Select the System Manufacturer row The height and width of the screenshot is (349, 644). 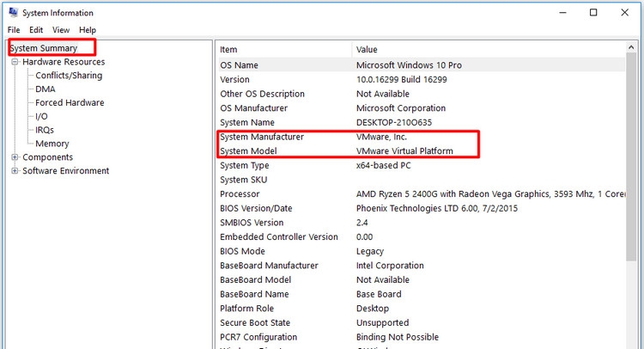tap(262, 137)
